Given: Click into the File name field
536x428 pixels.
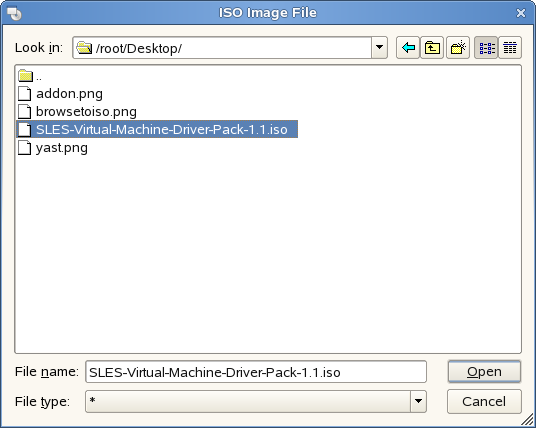Looking at the screenshot, I should pyautogui.click(x=256, y=372).
